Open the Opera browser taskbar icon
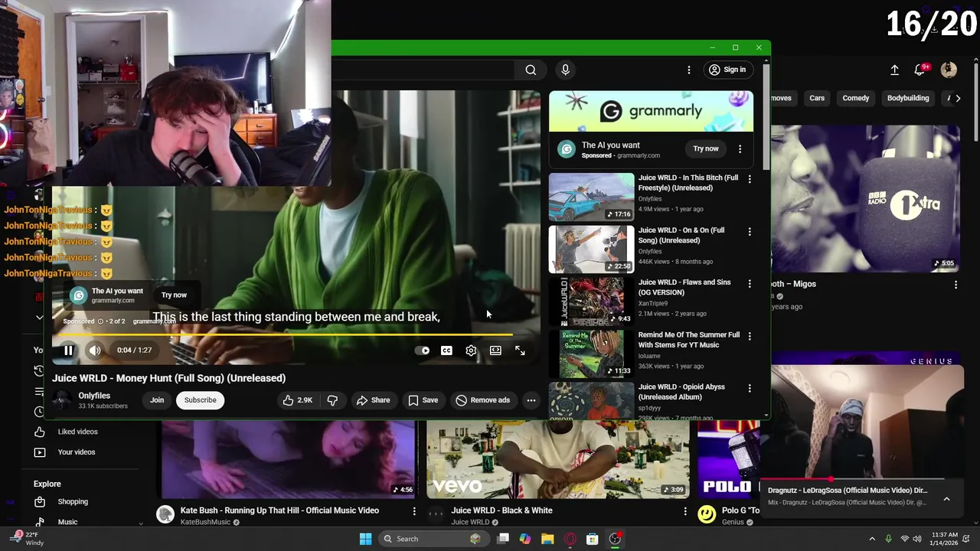The width and height of the screenshot is (980, 551). tap(570, 539)
